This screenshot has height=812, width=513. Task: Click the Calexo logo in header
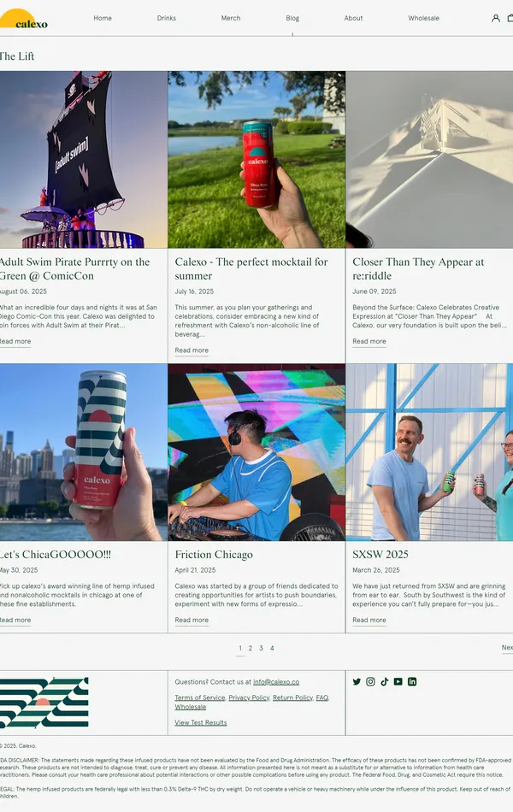pyautogui.click(x=24, y=19)
